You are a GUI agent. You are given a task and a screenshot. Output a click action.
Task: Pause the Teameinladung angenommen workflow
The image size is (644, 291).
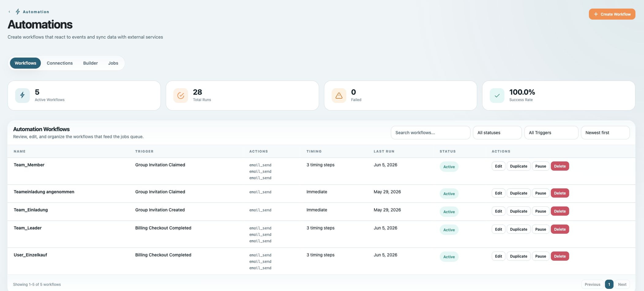point(541,193)
